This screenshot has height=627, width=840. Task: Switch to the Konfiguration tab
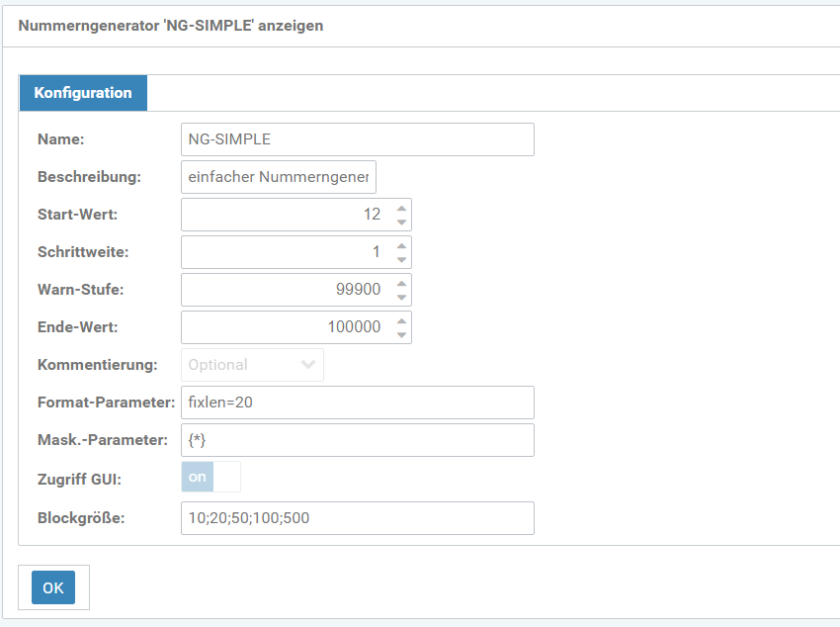83,93
